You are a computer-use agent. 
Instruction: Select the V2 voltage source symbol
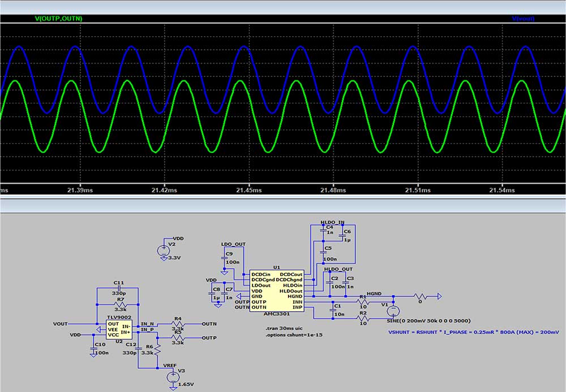click(x=164, y=250)
